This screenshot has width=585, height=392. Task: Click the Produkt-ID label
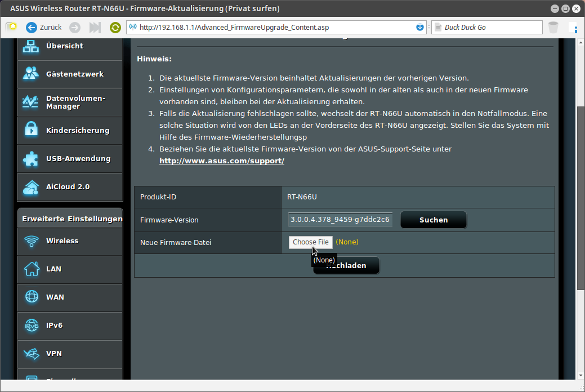pos(158,197)
